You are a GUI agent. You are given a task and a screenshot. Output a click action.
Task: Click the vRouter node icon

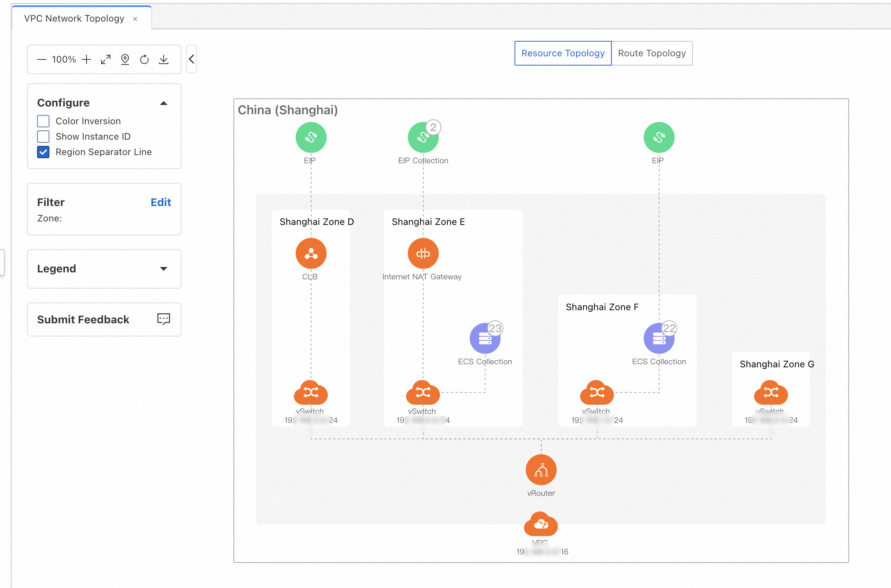click(x=541, y=470)
